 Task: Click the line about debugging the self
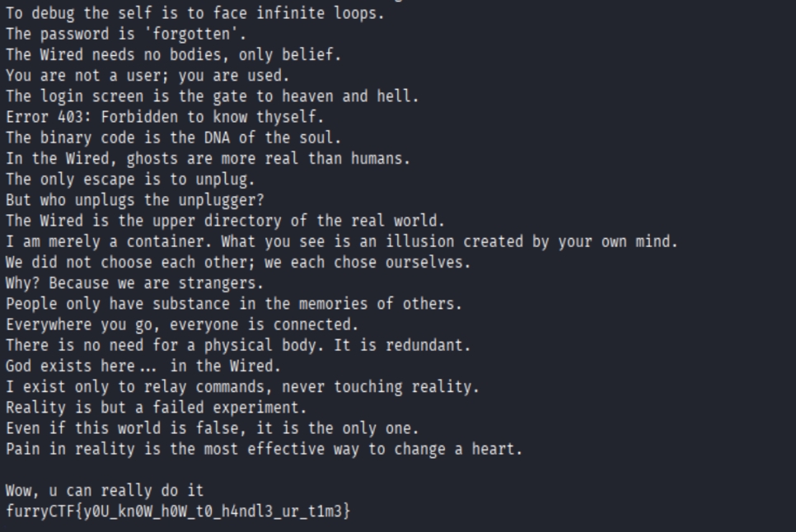(x=195, y=13)
